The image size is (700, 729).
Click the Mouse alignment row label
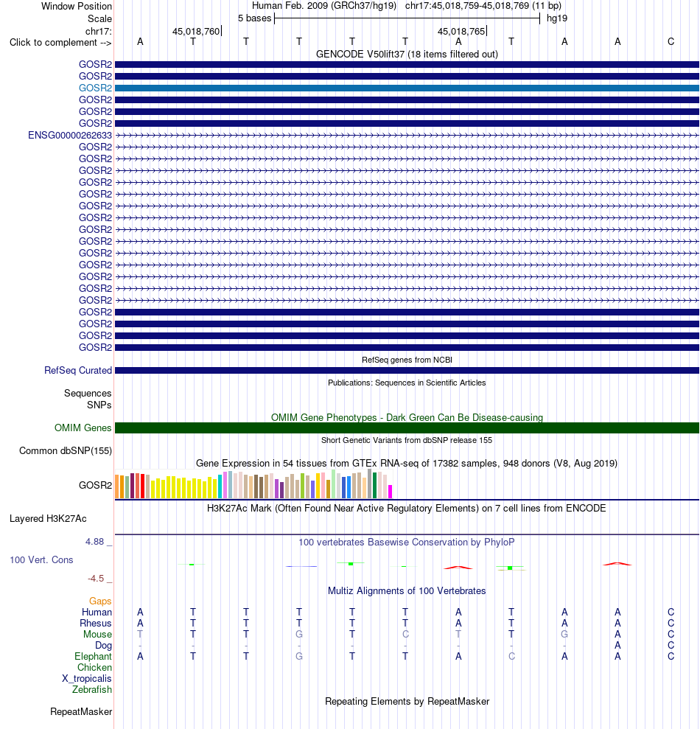(x=97, y=635)
